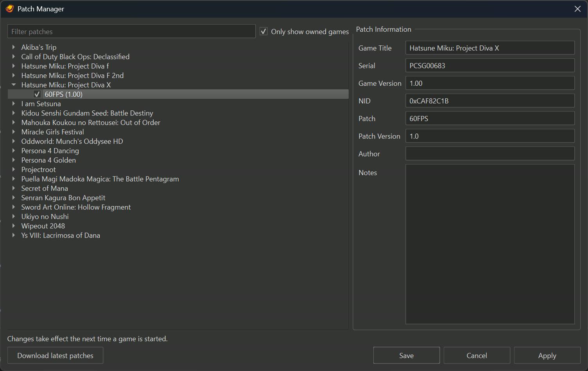Expand Hatsune Miku: Project Diva F 2nd

[14, 75]
